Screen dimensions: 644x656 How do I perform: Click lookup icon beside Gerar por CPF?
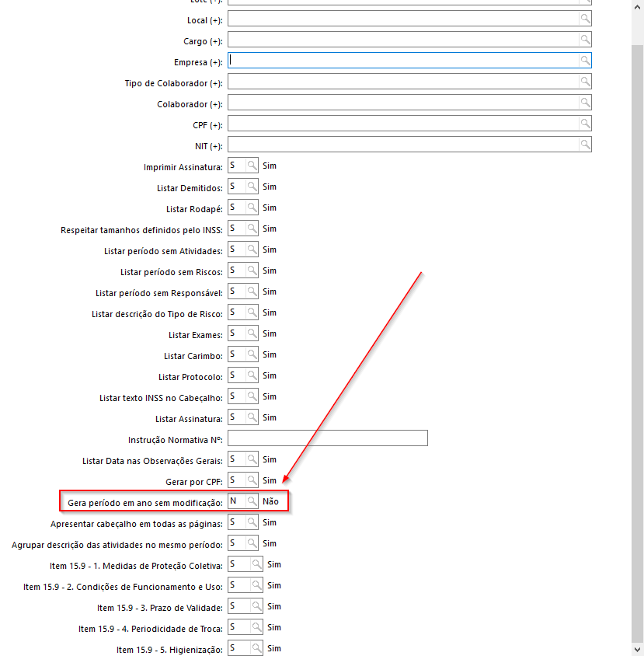click(x=252, y=480)
